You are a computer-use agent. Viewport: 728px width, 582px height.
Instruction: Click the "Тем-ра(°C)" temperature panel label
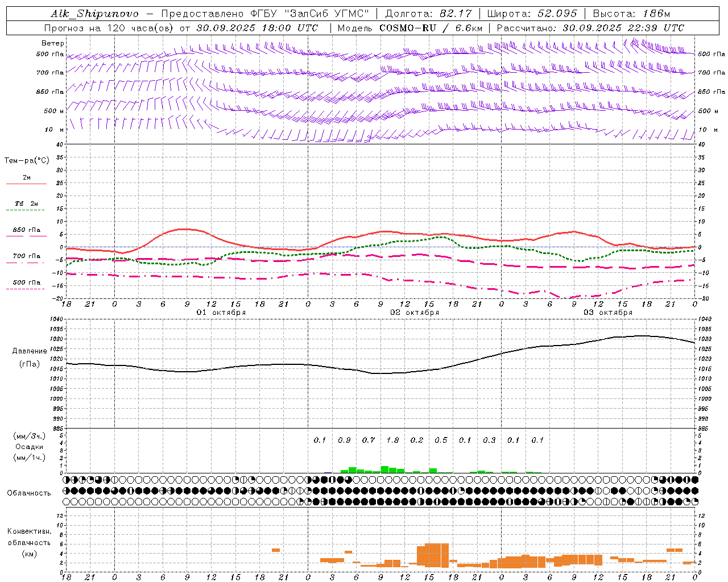(27, 161)
